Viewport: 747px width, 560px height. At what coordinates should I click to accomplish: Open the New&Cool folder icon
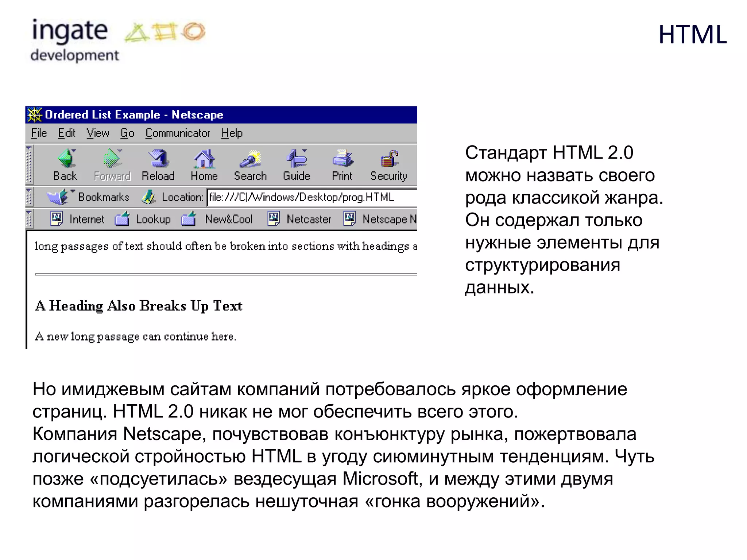(x=189, y=219)
